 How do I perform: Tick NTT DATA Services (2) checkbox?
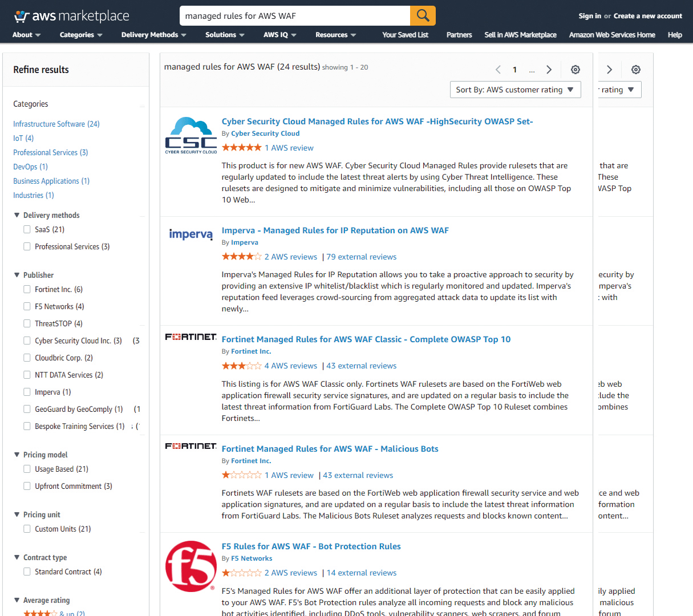point(27,375)
